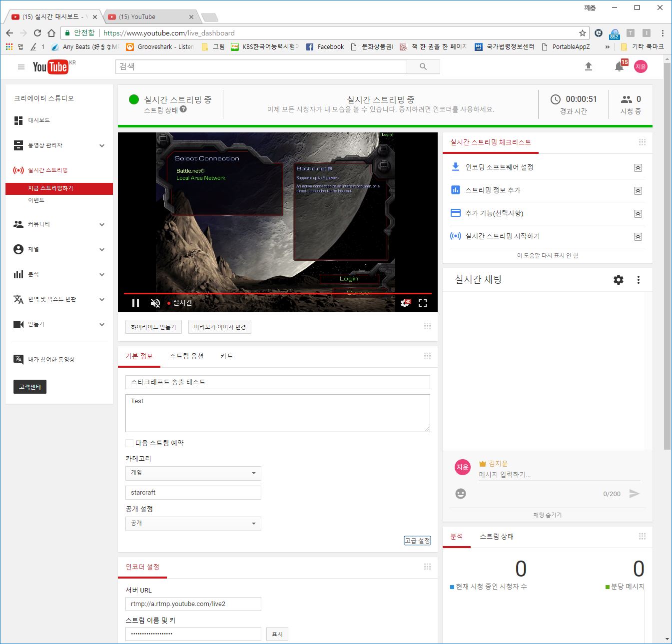This screenshot has width=672, height=644.
Task: Click the red live stream progress bar
Action: pyautogui.click(x=278, y=293)
